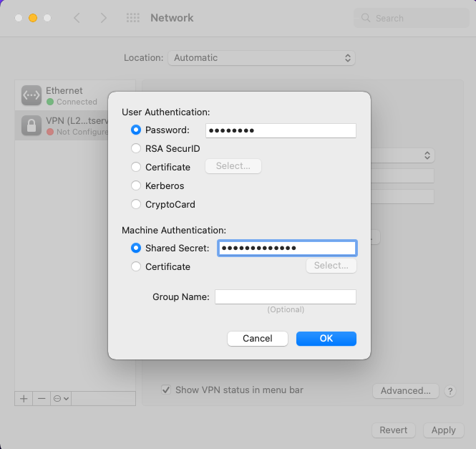Toggle Show VPN status in menu bar

[x=166, y=390]
